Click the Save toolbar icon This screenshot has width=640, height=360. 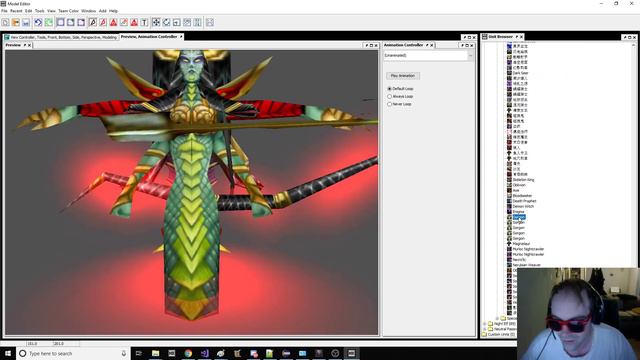tap(26, 22)
